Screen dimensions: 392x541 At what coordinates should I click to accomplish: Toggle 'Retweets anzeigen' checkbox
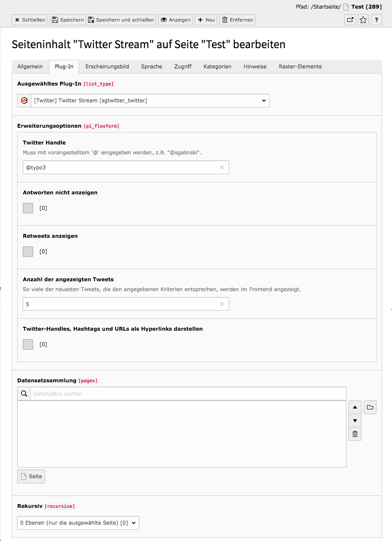click(x=28, y=252)
